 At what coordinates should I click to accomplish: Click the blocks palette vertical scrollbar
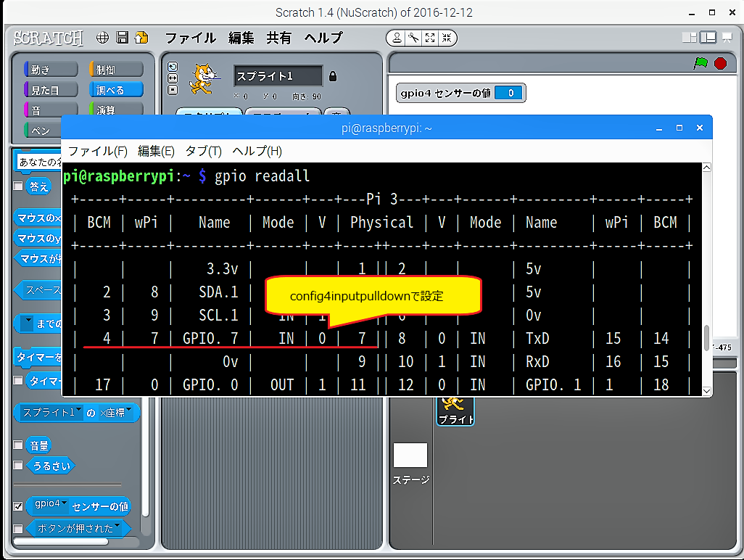click(x=146, y=456)
